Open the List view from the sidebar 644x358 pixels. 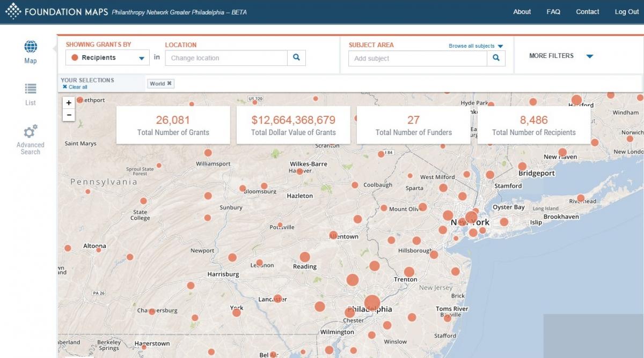coord(30,88)
